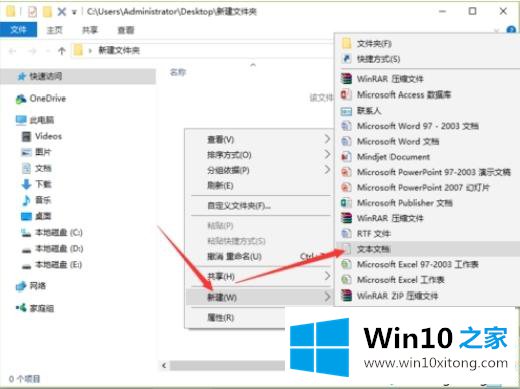
Task: Click the Microsoft Publisher 文档 icon
Action: pos(346,203)
